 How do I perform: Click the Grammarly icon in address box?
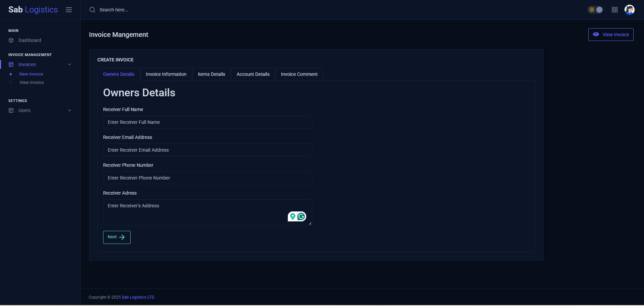point(302,216)
